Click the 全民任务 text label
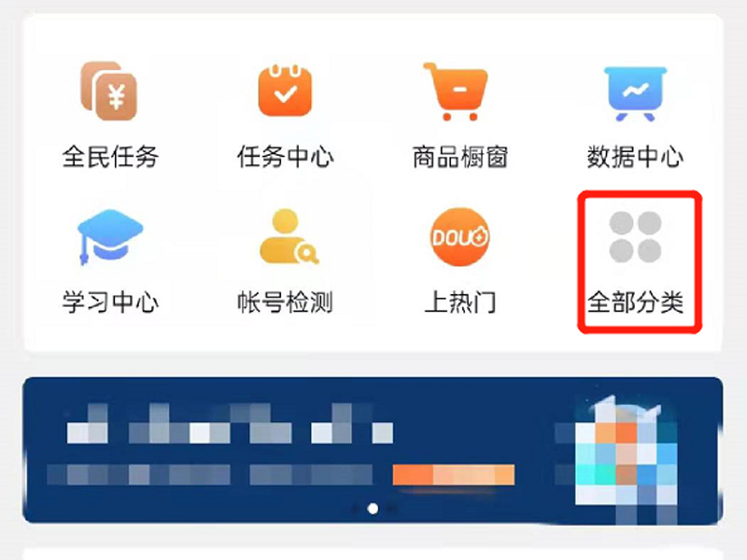 click(110, 157)
